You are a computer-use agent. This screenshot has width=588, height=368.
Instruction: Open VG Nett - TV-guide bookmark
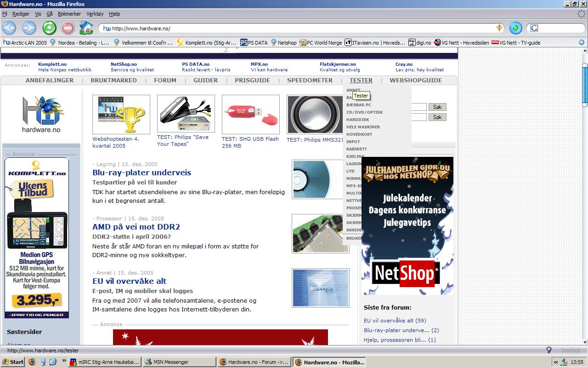[x=516, y=42]
